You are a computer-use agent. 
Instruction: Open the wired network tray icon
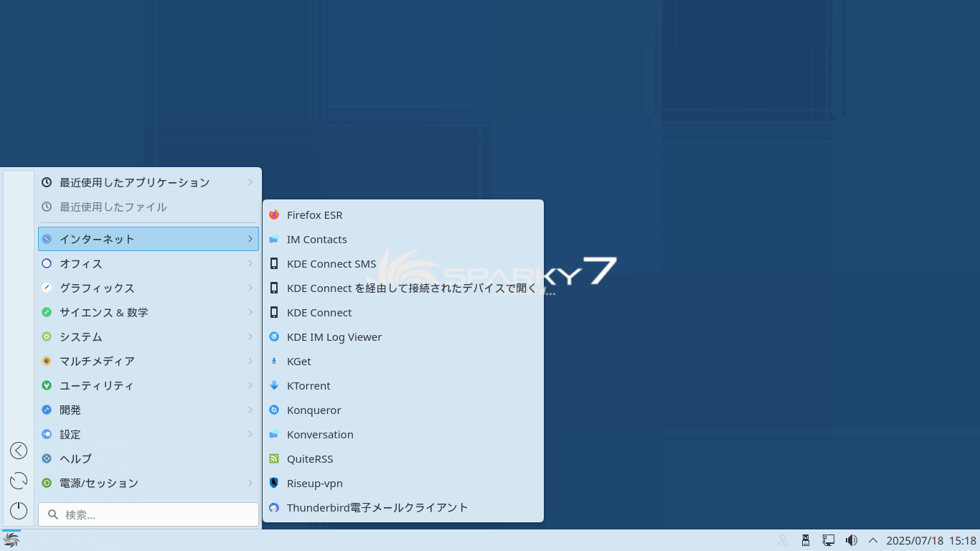[x=829, y=540]
